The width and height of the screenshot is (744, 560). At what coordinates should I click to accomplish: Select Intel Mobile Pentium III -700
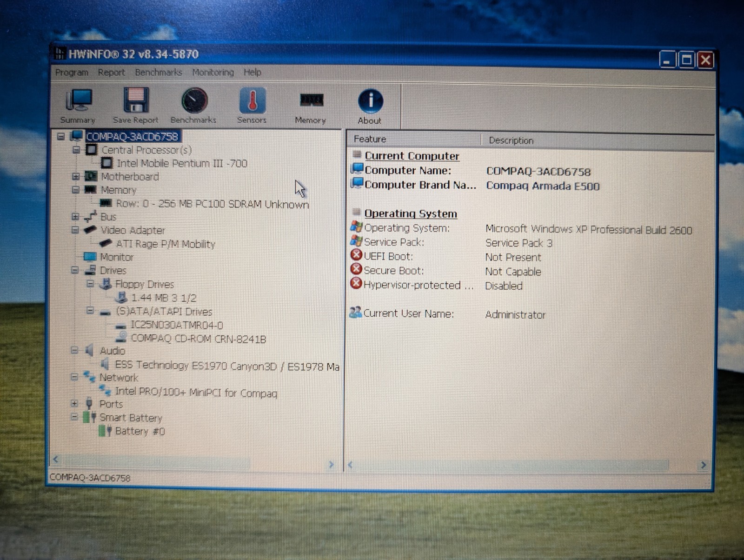[182, 163]
